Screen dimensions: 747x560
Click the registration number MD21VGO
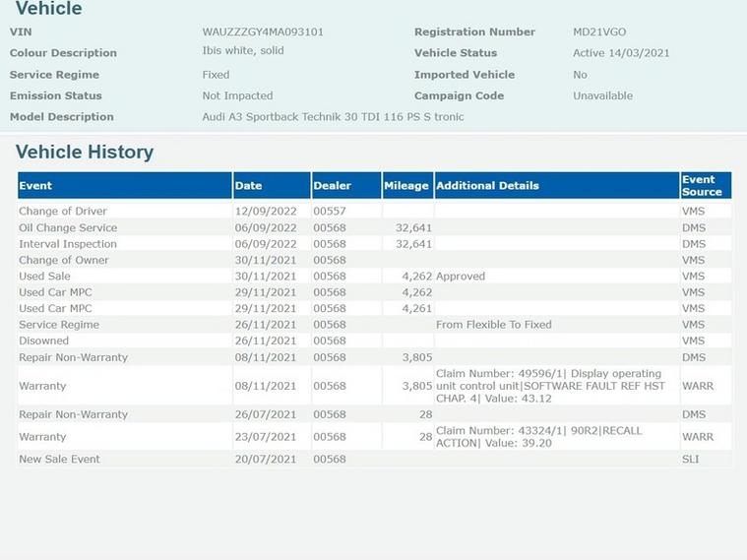tap(599, 31)
